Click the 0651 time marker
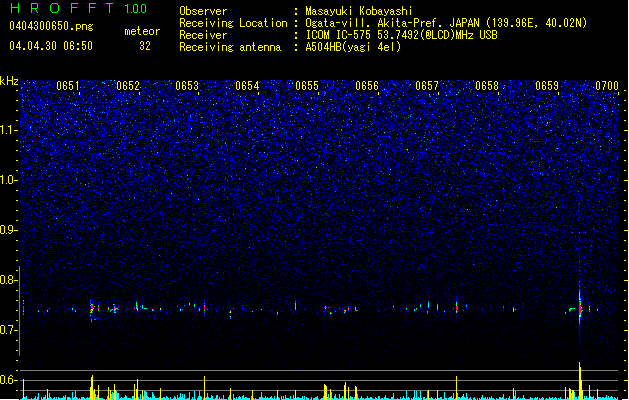 pos(68,86)
